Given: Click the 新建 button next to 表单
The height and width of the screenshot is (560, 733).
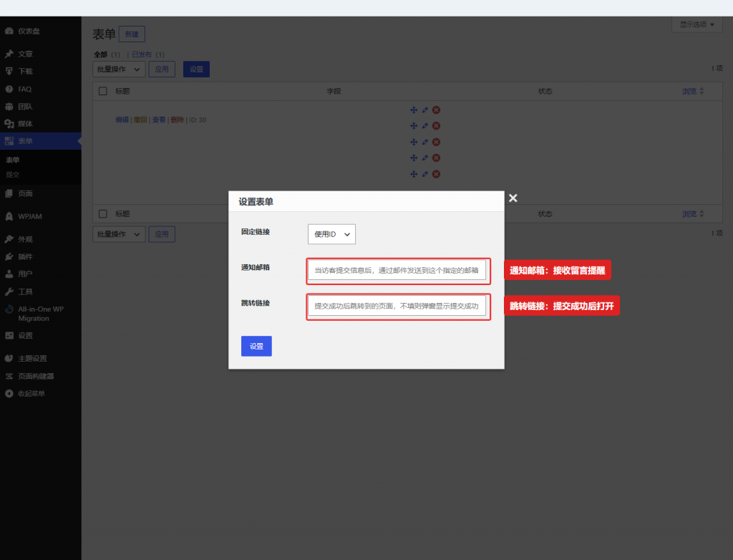Looking at the screenshot, I should click(132, 34).
